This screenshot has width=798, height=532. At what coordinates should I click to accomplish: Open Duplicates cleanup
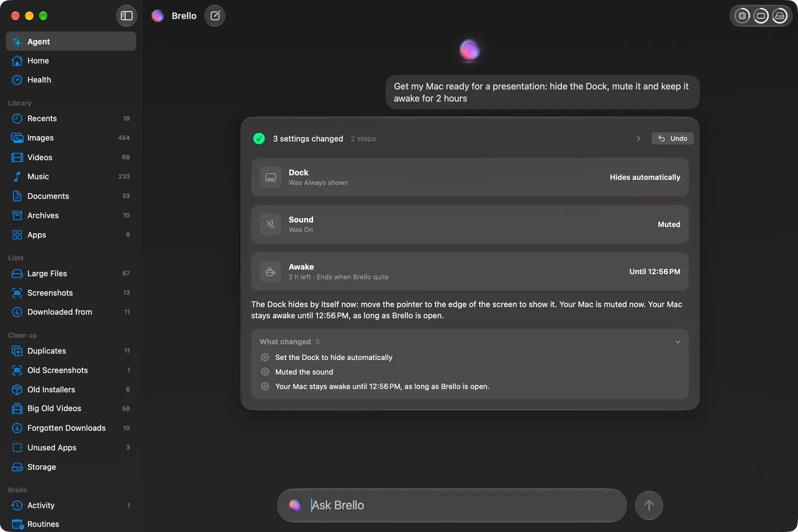coord(71,351)
